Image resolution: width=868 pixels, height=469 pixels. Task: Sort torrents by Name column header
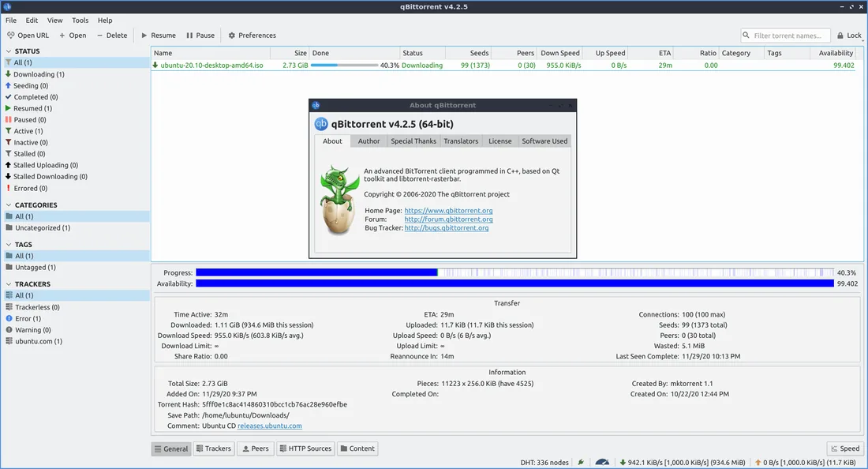tap(211, 53)
